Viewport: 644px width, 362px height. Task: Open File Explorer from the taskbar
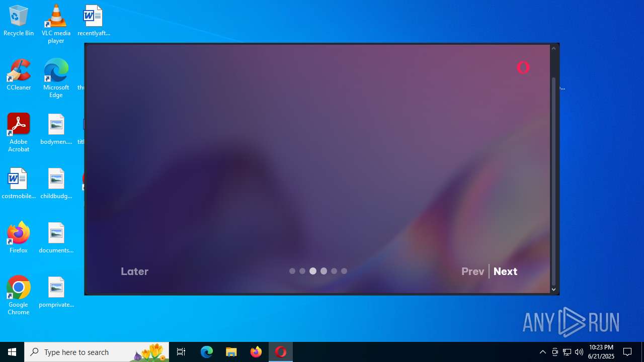(x=231, y=352)
